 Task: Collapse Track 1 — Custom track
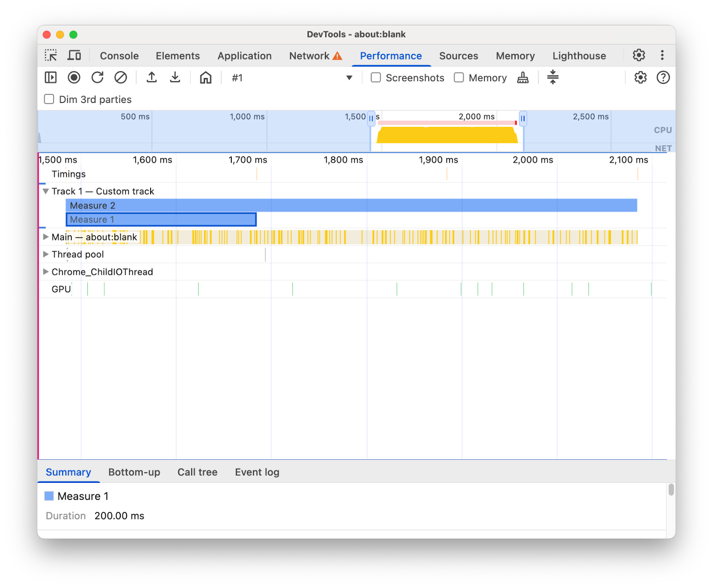pyautogui.click(x=46, y=191)
